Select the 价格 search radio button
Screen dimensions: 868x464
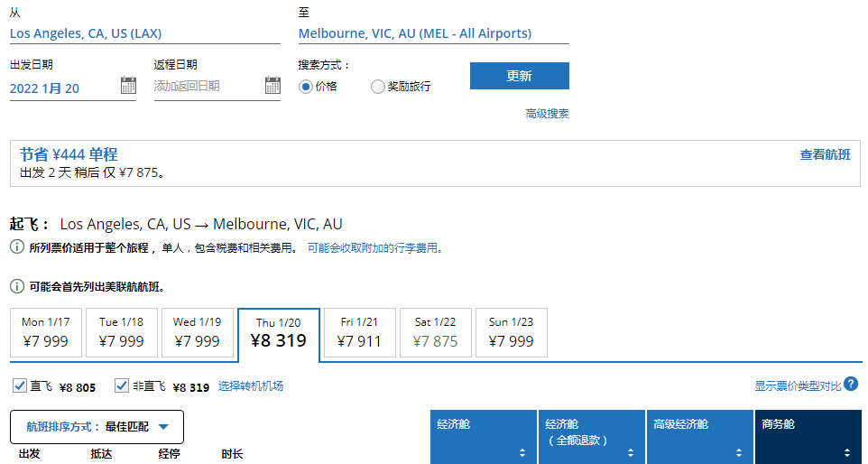pos(306,87)
